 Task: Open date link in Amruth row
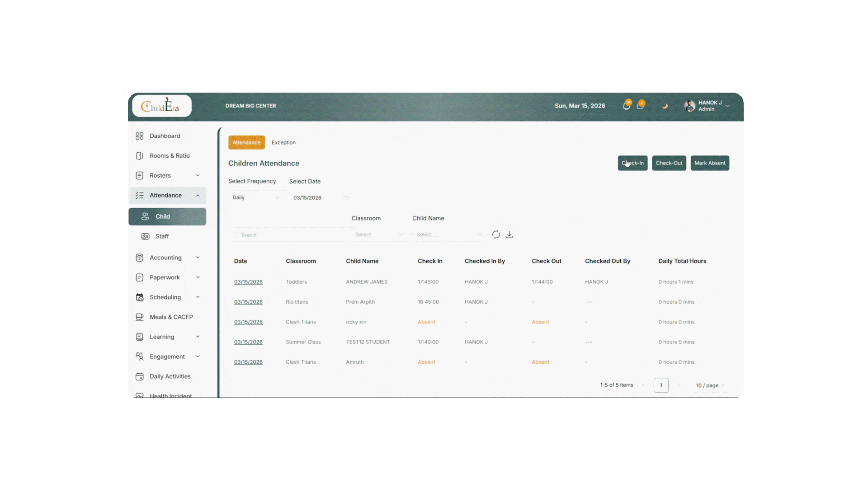pyautogui.click(x=248, y=362)
